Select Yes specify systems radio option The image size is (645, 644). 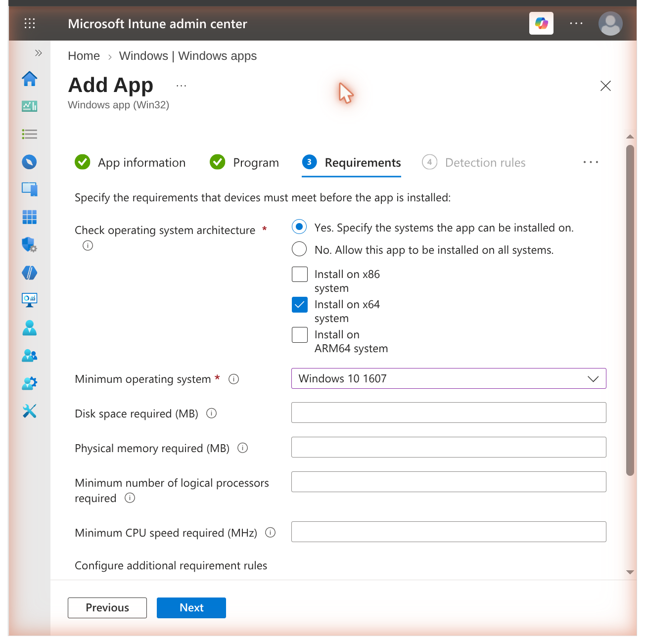click(x=299, y=227)
